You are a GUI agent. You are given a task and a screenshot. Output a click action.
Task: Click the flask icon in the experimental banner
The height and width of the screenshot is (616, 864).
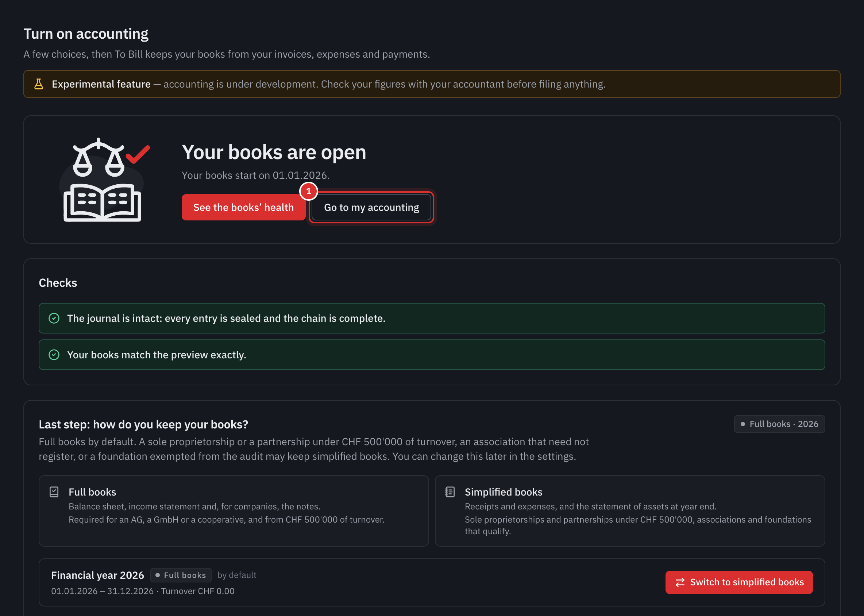click(39, 84)
